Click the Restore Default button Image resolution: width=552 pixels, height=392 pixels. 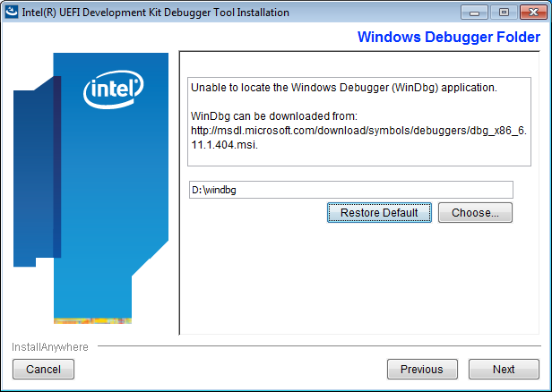(379, 213)
